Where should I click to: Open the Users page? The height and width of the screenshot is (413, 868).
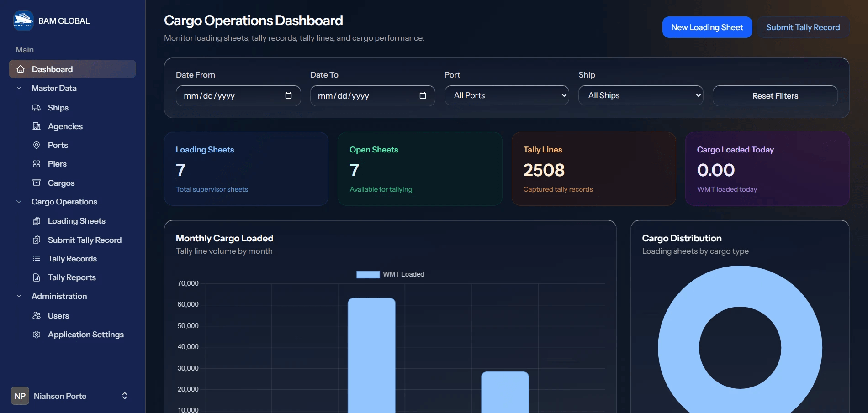[58, 315]
